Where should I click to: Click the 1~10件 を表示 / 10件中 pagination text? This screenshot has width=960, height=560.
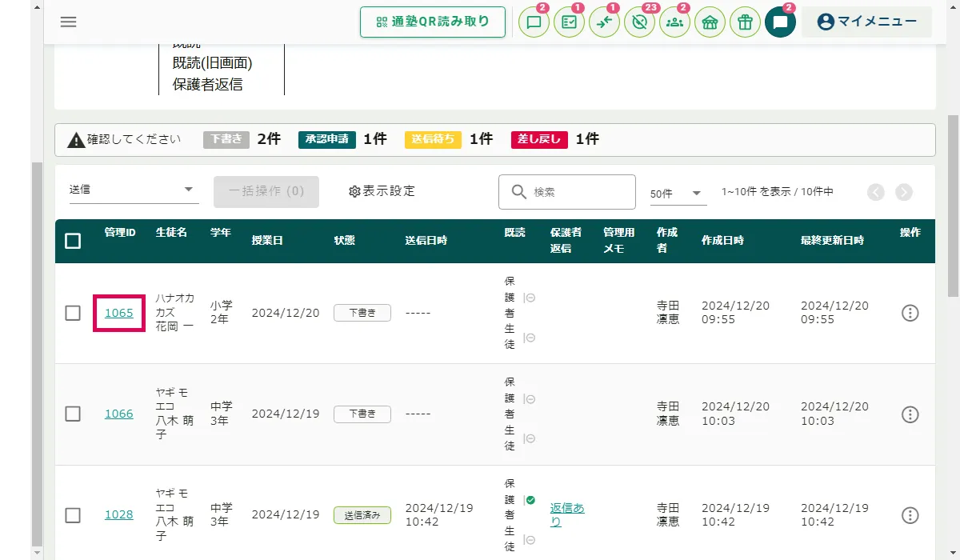(x=778, y=192)
